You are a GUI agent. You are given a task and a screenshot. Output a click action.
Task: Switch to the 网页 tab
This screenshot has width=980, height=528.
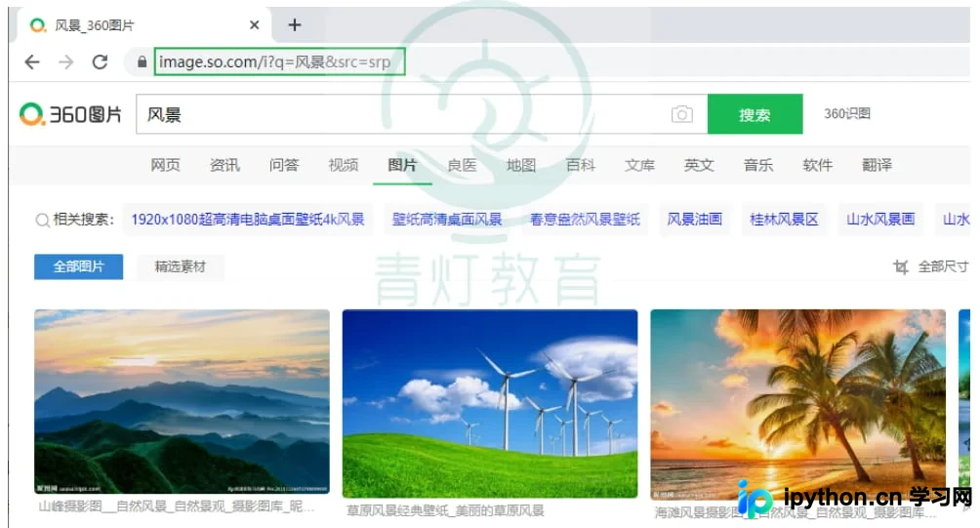(x=165, y=165)
